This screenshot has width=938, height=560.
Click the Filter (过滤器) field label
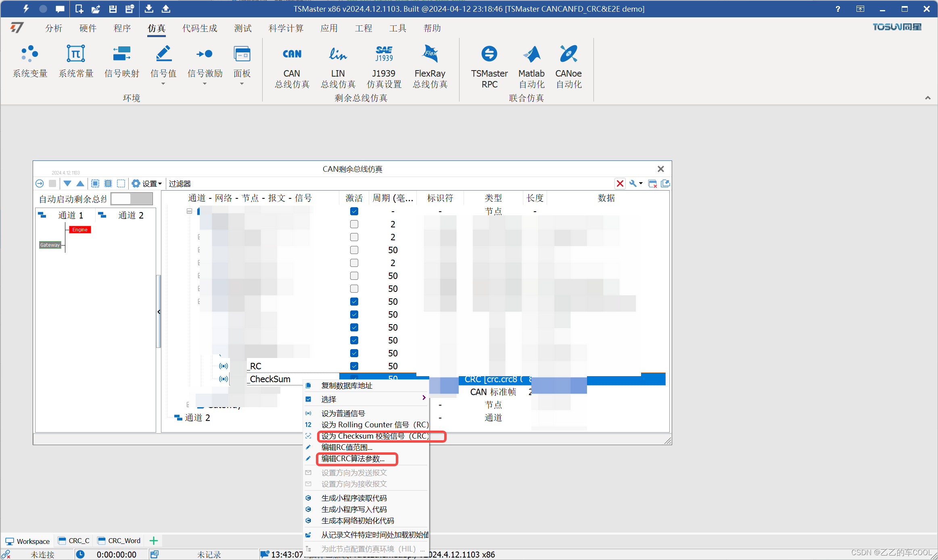pyautogui.click(x=180, y=183)
